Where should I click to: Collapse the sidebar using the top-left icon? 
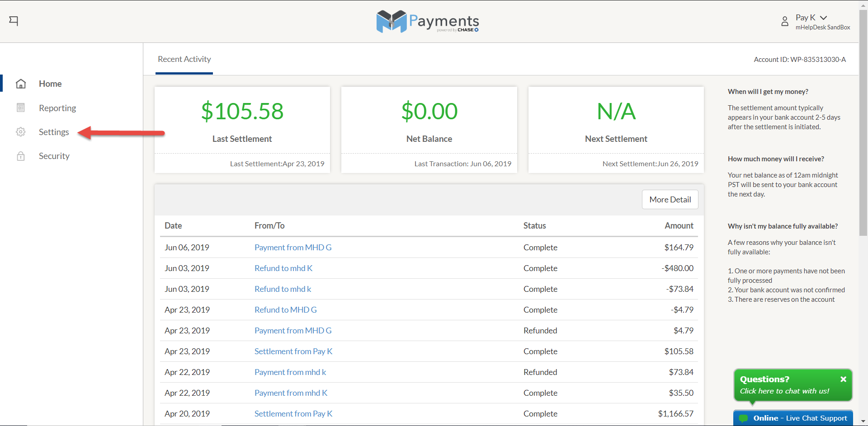[14, 21]
